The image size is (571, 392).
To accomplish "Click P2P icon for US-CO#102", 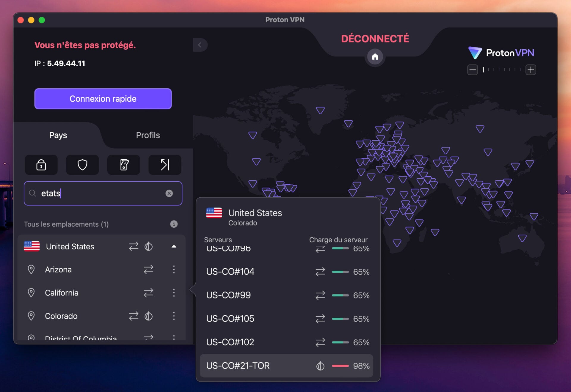I will click(x=320, y=342).
